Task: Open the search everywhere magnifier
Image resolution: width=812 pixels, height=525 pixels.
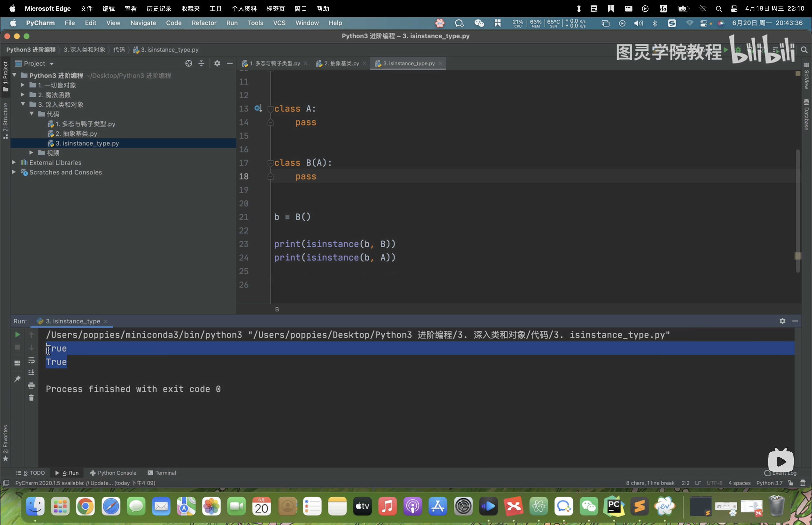Action: click(x=804, y=50)
